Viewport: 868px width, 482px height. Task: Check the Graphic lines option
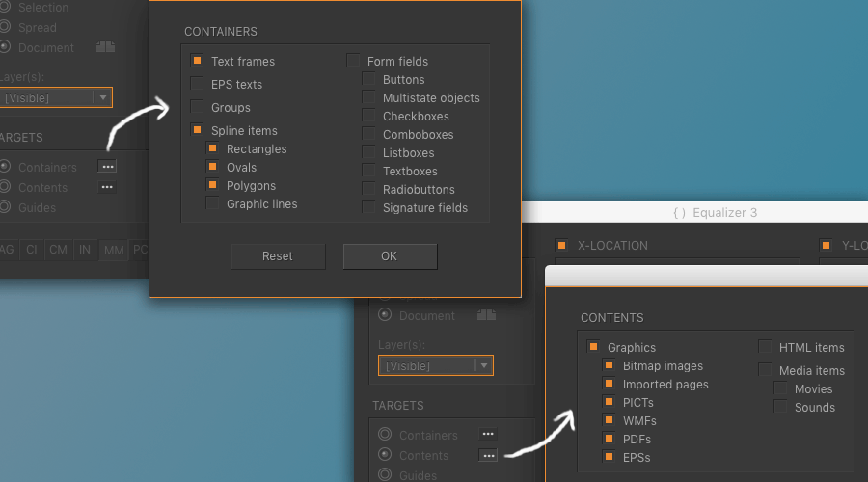pyautogui.click(x=212, y=203)
